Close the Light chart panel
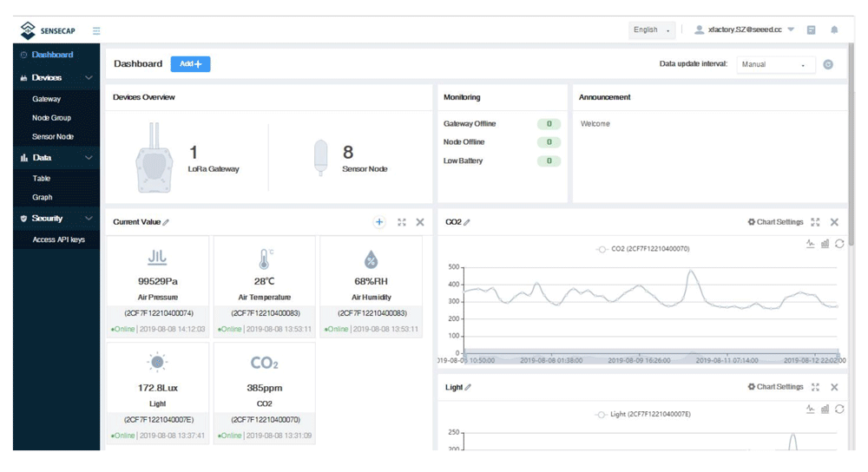 [x=834, y=387]
